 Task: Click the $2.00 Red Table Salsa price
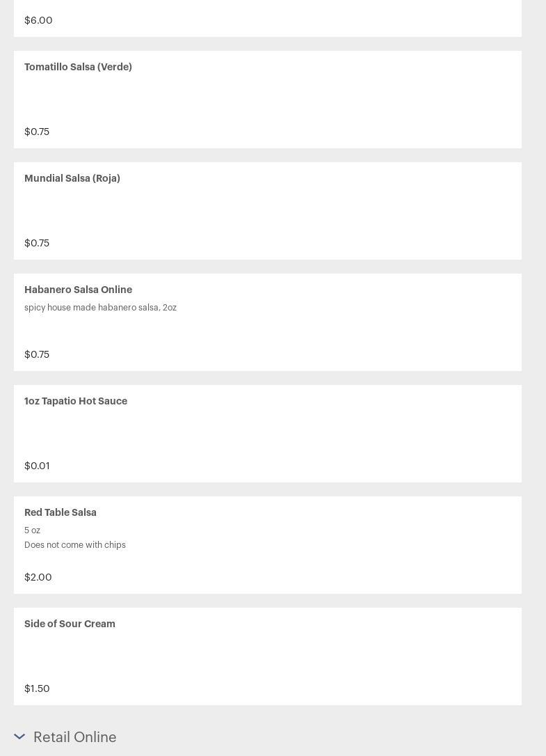[38, 577]
